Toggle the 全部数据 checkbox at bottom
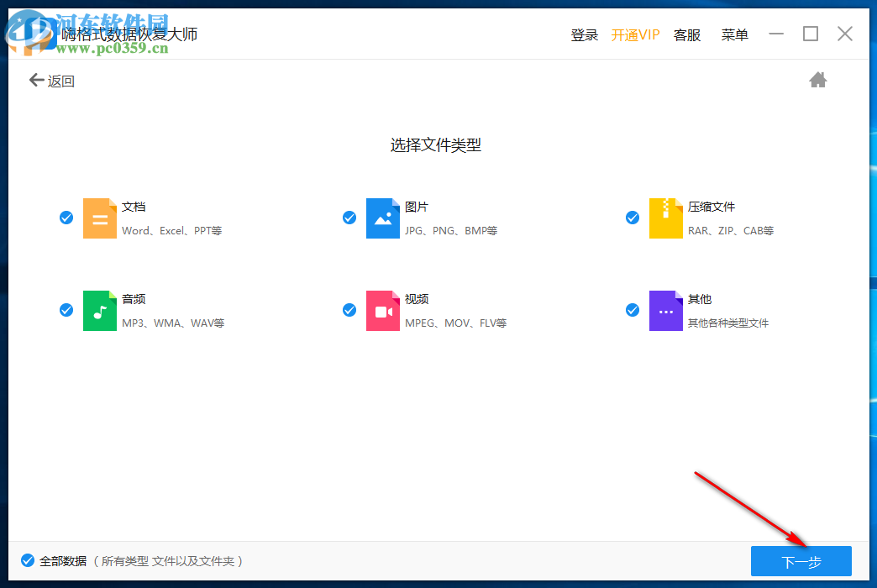This screenshot has height=588, width=877. [x=29, y=560]
